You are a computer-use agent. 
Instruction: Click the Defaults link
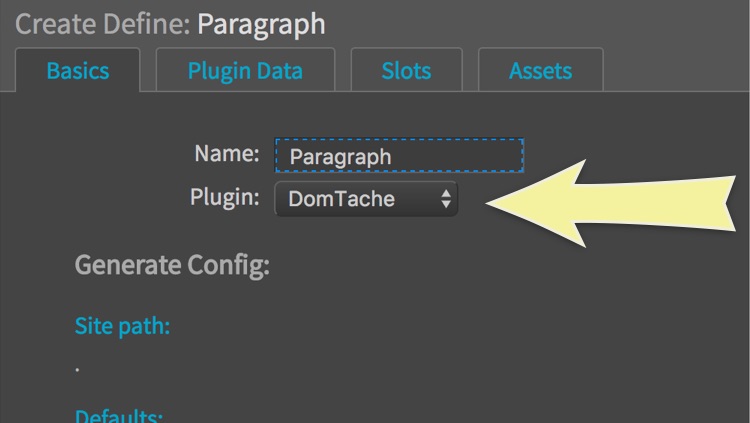click(x=119, y=416)
